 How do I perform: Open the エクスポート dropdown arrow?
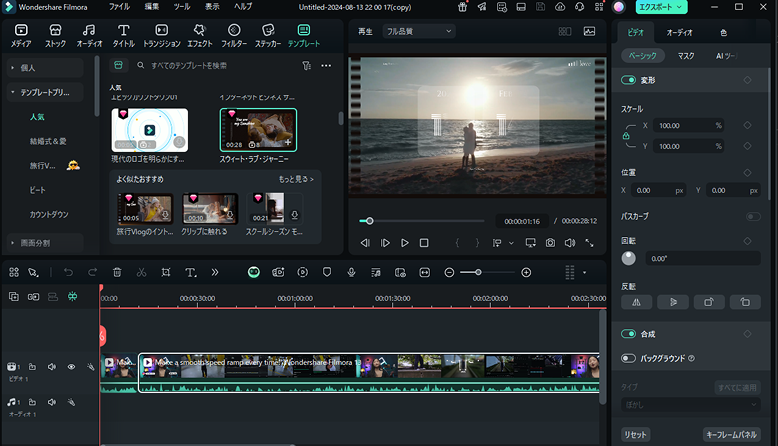(679, 7)
